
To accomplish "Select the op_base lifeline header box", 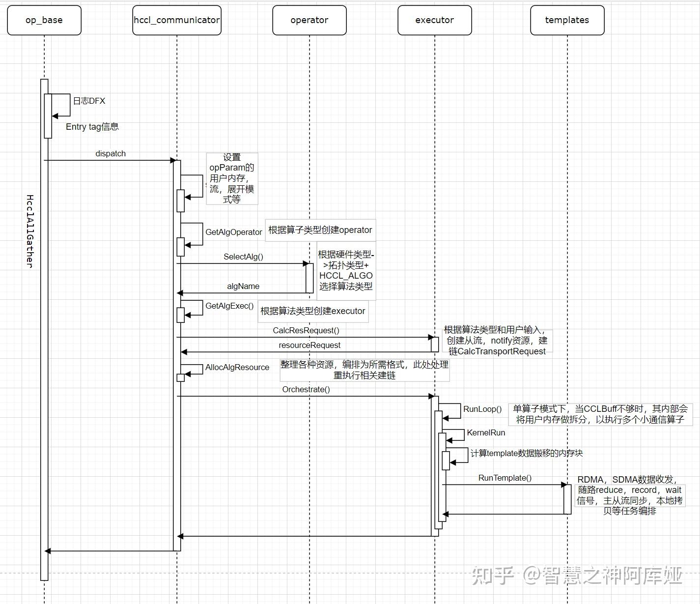I will tap(44, 20).
